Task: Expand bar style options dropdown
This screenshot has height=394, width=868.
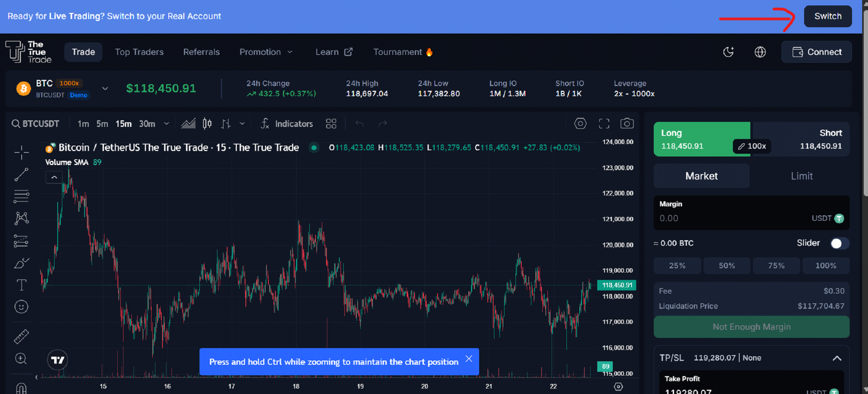Action: [x=242, y=124]
